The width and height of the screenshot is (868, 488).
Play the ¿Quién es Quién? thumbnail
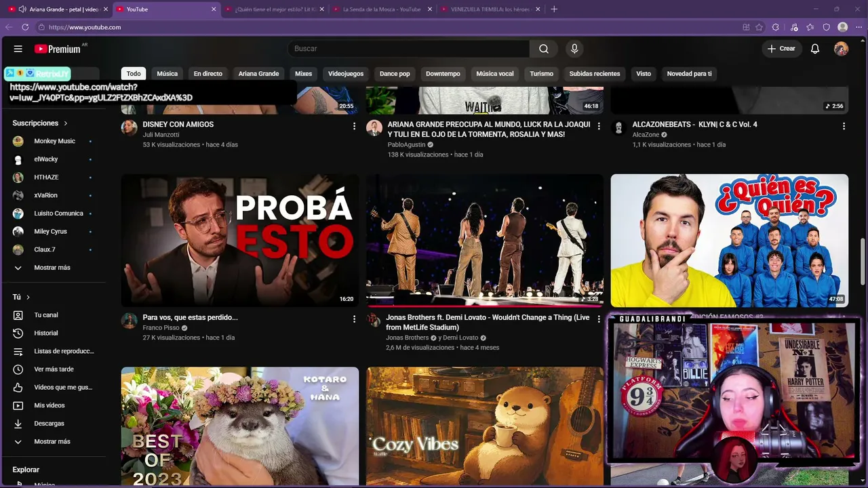[730, 241]
